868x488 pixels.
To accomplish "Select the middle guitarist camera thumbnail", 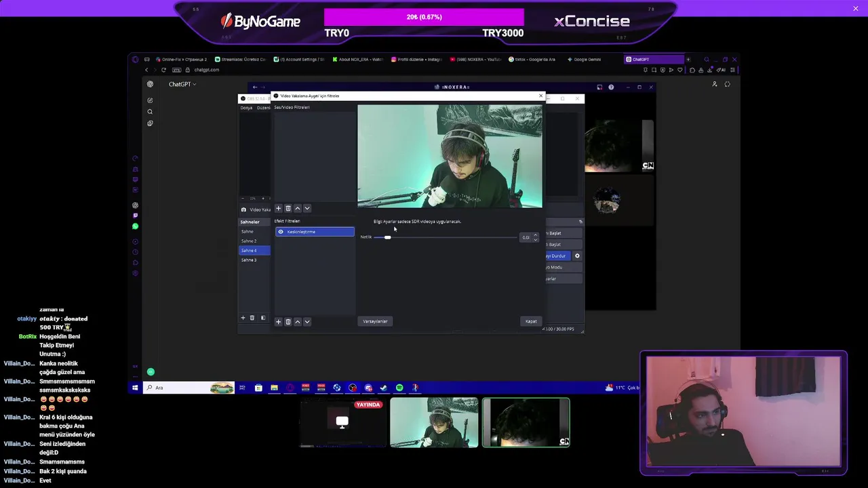I will [434, 423].
